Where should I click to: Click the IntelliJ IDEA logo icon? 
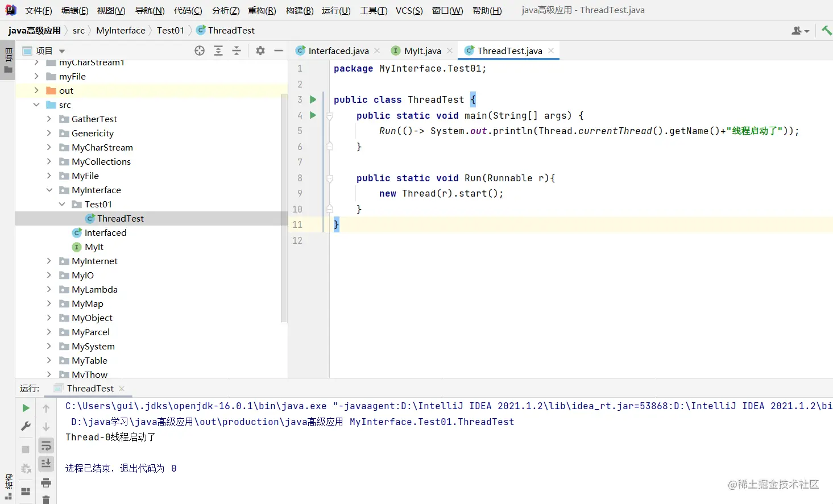coord(11,10)
